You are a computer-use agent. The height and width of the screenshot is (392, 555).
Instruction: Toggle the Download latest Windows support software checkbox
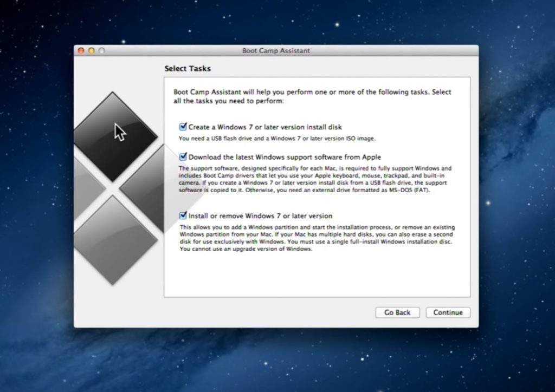[x=183, y=157]
